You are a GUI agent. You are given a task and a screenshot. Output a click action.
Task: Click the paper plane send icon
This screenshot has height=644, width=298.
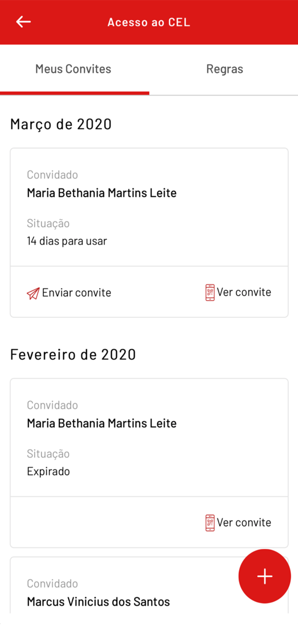pyautogui.click(x=33, y=293)
